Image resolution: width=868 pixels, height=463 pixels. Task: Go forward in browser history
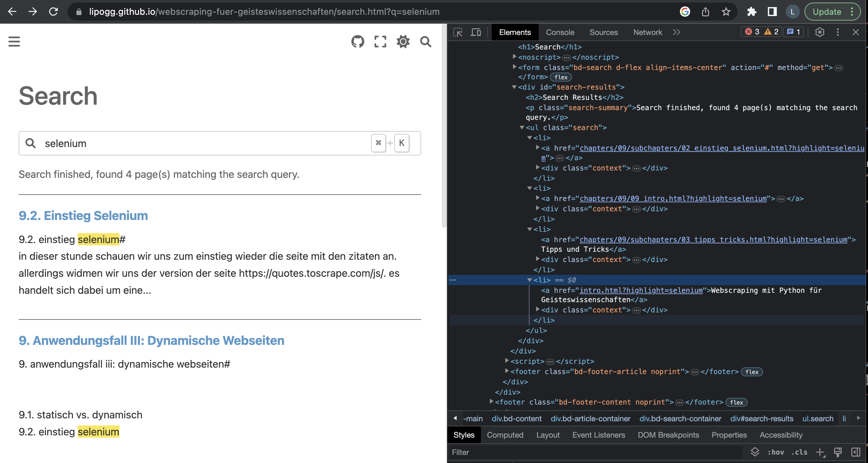point(33,12)
